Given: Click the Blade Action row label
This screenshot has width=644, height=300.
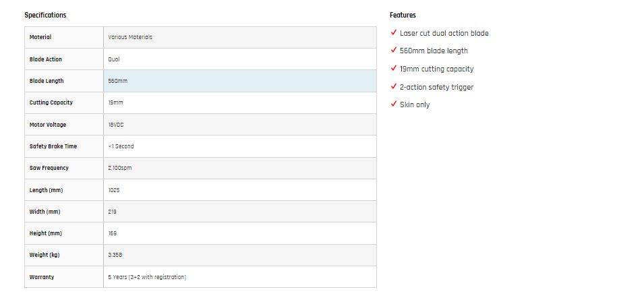Looking at the screenshot, I should click(x=46, y=59).
